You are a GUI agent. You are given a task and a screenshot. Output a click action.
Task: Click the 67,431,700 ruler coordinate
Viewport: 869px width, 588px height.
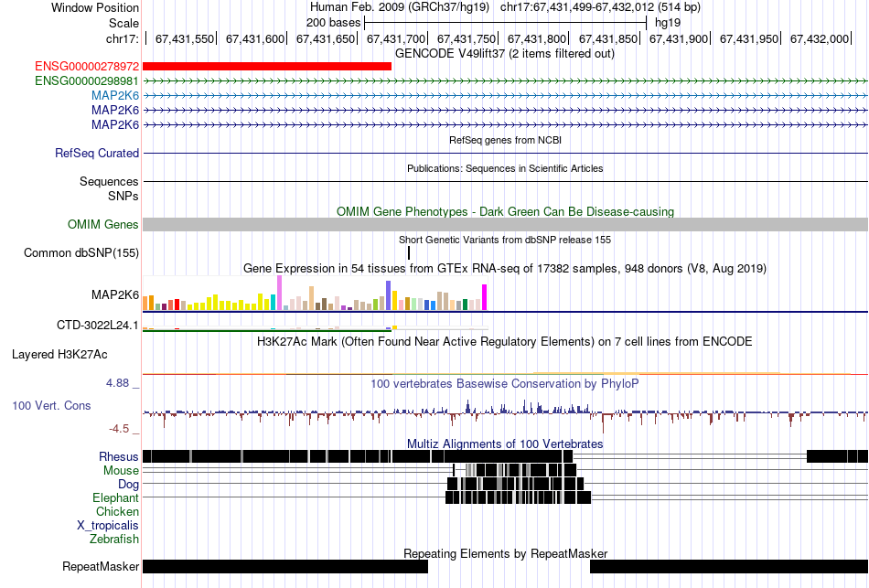coord(395,38)
